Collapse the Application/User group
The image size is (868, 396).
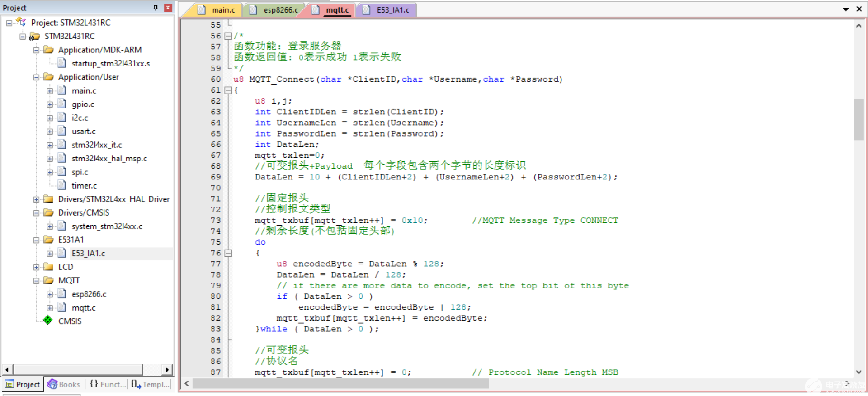coord(36,77)
